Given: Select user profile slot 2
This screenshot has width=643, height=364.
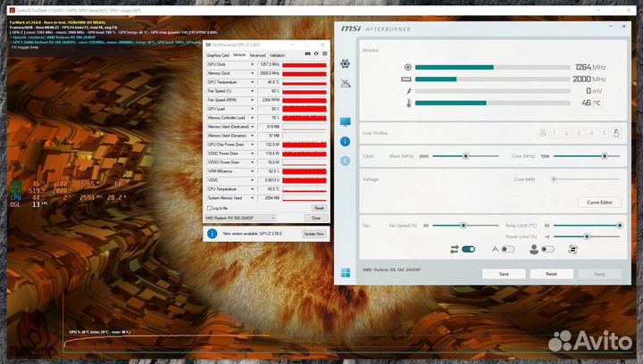Looking at the screenshot, I should (x=567, y=133).
